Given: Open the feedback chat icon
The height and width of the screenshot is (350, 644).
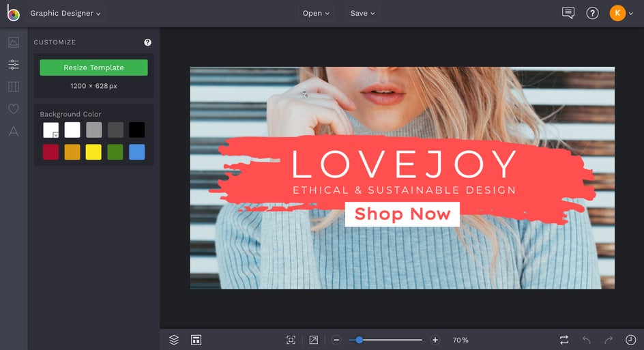Looking at the screenshot, I should click(568, 13).
